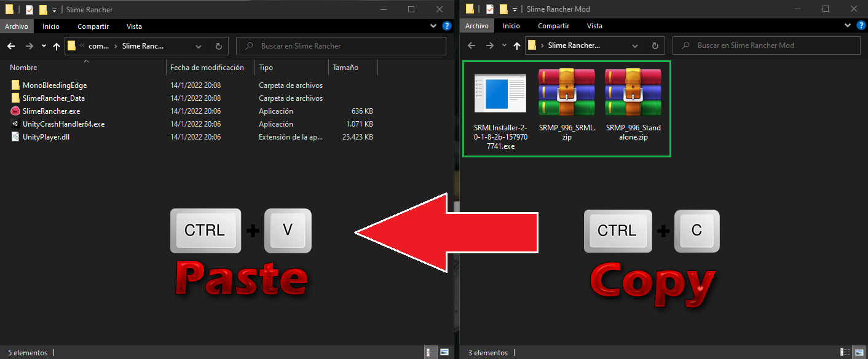
Task: Open Archivo tab in Slime Rancher Mod window
Action: pos(477,26)
